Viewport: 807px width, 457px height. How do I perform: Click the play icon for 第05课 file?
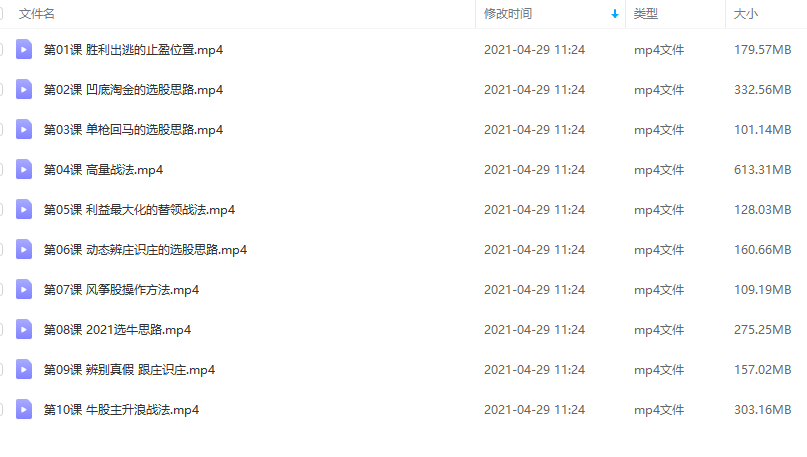click(24, 209)
